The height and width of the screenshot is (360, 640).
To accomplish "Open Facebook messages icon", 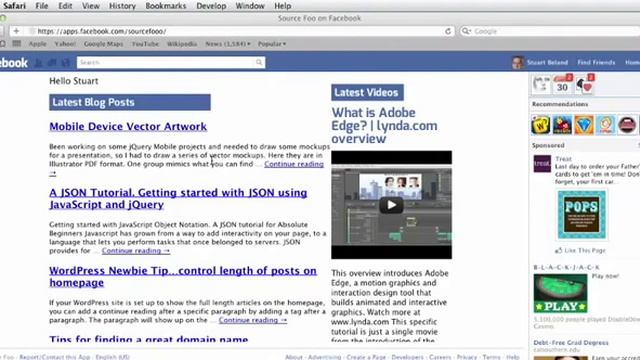I will click(x=52, y=62).
